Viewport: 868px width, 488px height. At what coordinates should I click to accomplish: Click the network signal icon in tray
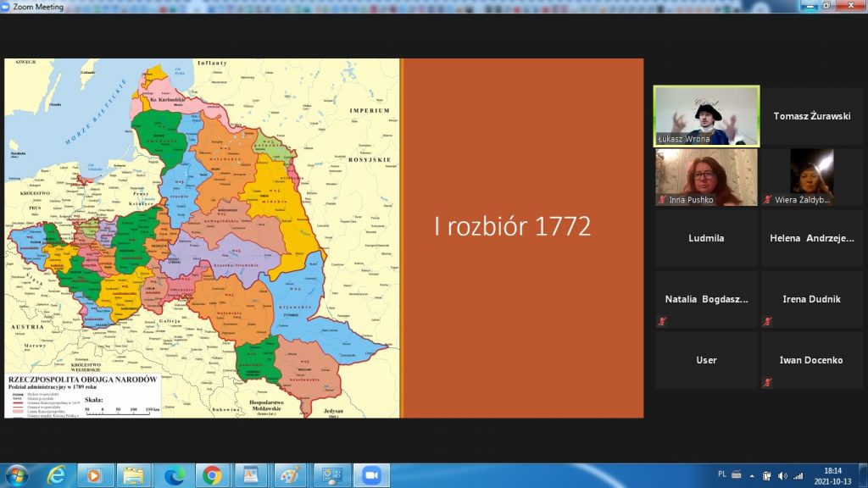798,475
